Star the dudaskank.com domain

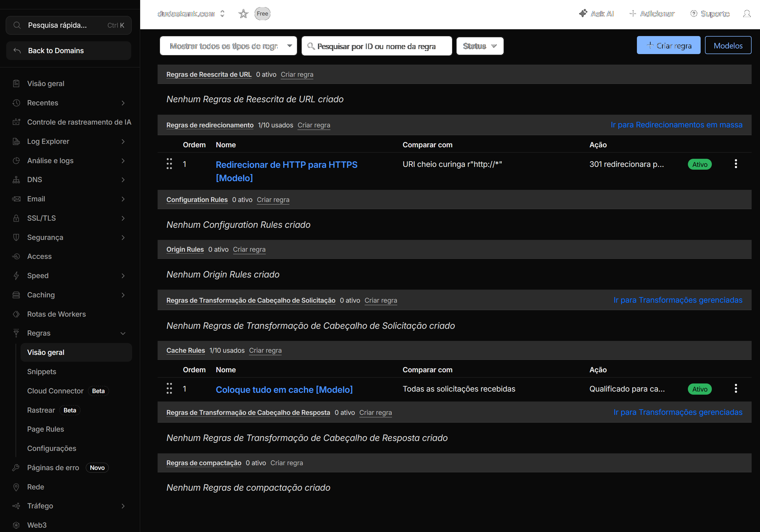pos(243,14)
